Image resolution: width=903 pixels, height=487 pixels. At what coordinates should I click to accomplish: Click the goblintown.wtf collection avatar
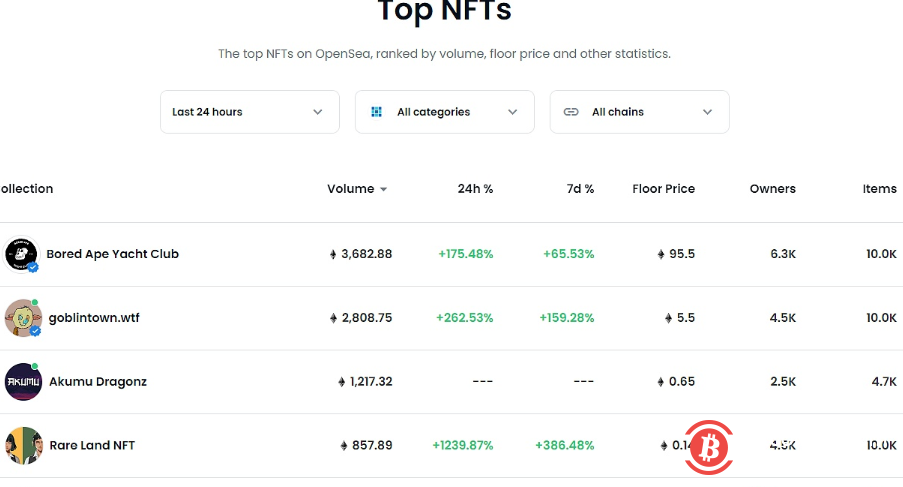click(x=21, y=318)
